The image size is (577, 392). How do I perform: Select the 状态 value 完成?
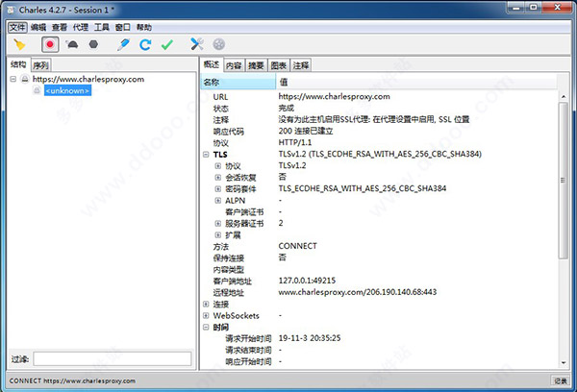286,109
